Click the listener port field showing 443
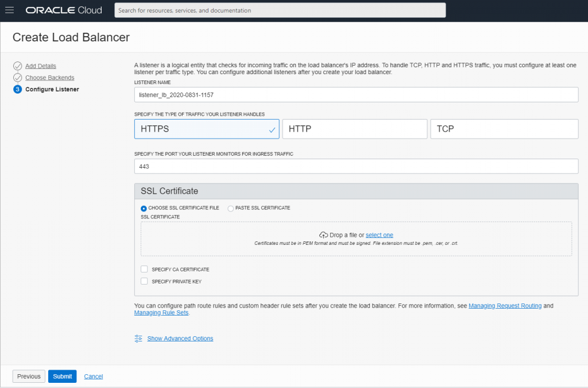This screenshot has height=388, width=588. (356, 166)
